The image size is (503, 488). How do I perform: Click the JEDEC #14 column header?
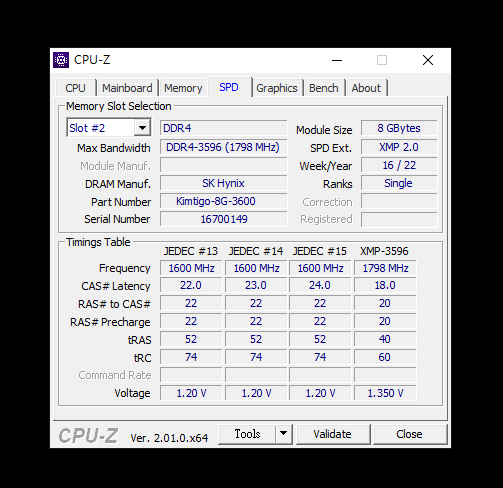[x=256, y=251]
